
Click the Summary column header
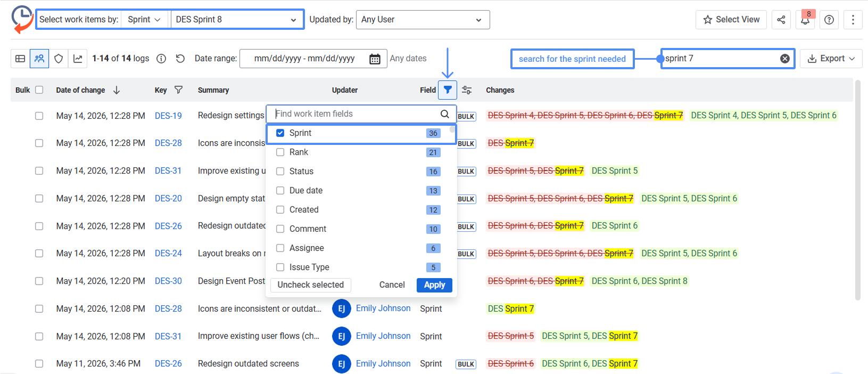click(213, 90)
